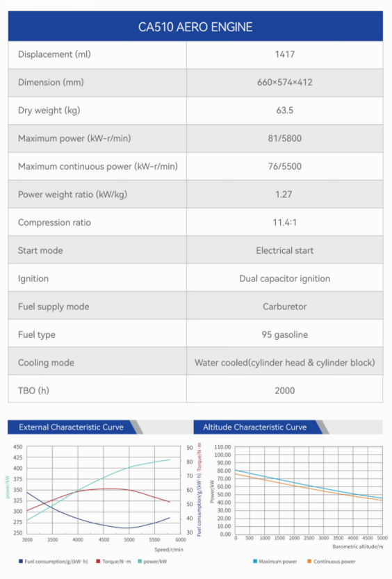Viewport: 392px width, 579px height.
Task: Click the Displacement value 1417
Action: 284,54
